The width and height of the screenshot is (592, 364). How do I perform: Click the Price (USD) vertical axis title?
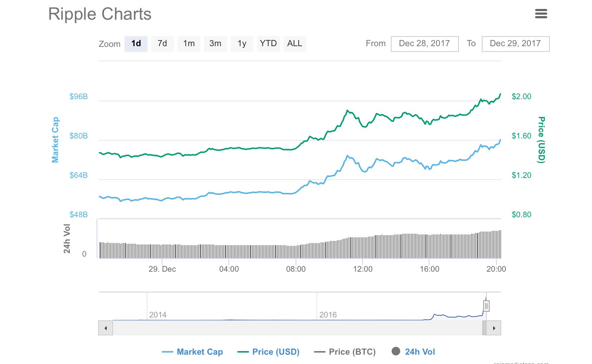coord(541,140)
